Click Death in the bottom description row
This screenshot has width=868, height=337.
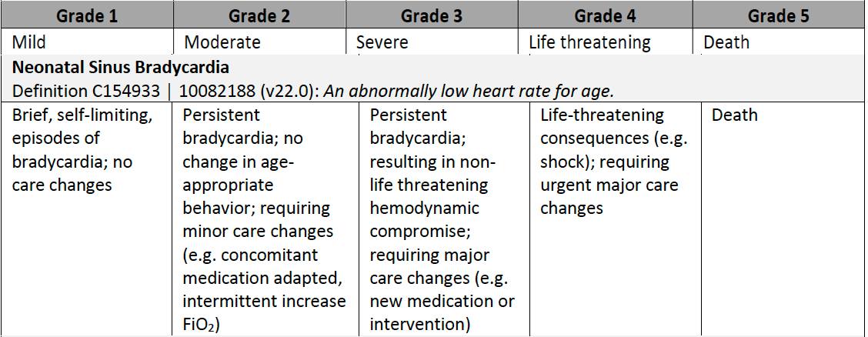click(x=734, y=115)
